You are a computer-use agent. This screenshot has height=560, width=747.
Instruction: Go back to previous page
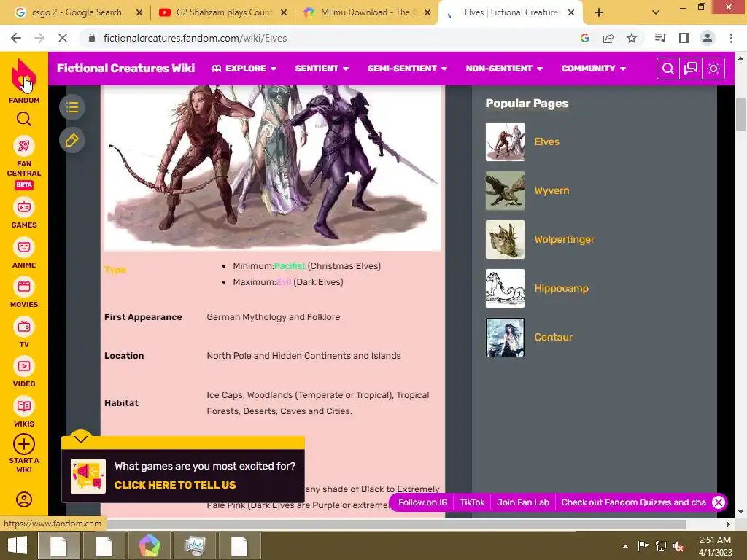pyautogui.click(x=16, y=38)
